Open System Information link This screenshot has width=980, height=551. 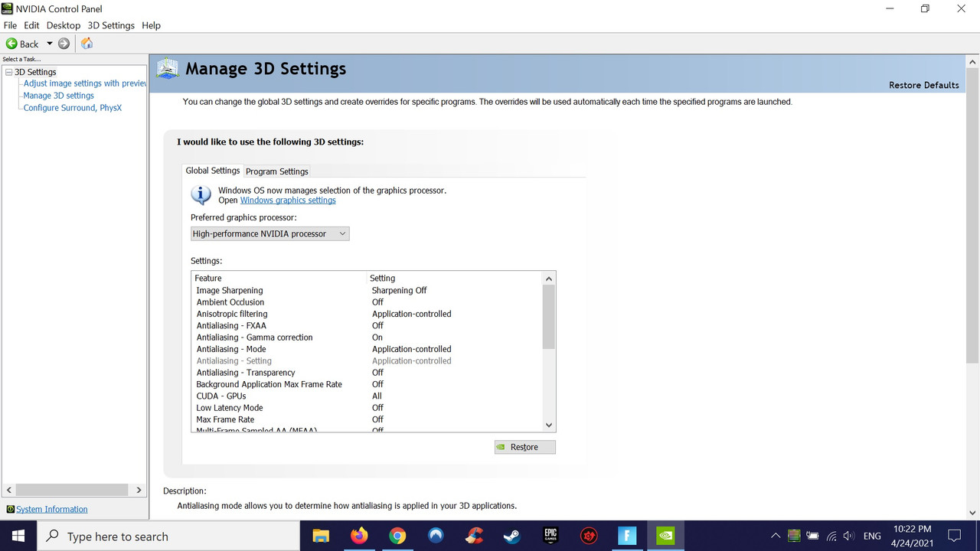click(52, 509)
